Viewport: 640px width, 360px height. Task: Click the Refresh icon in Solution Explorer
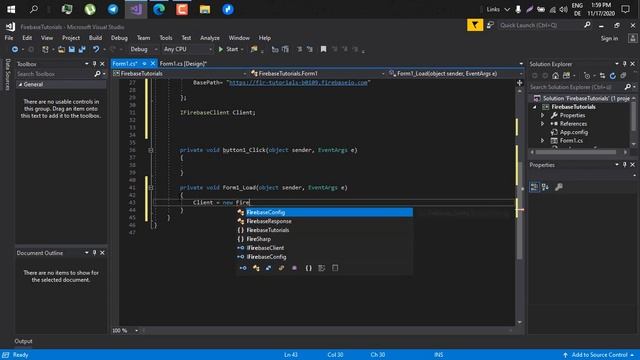(x=613, y=76)
